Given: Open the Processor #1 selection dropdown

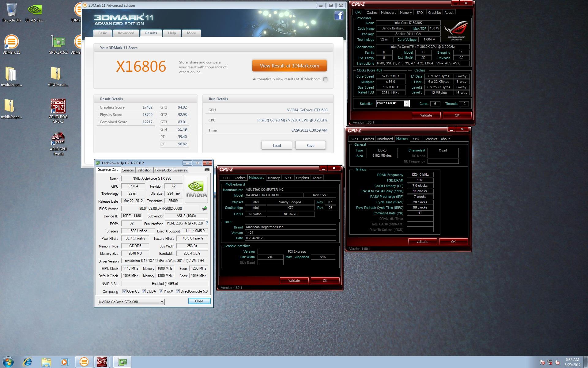Looking at the screenshot, I should pyautogui.click(x=393, y=103).
